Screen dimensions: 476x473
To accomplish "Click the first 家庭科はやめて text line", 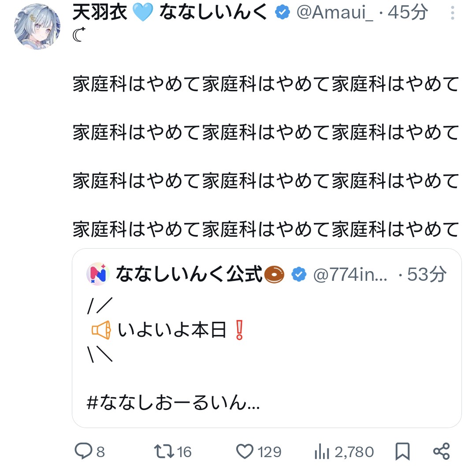I will click(266, 84).
